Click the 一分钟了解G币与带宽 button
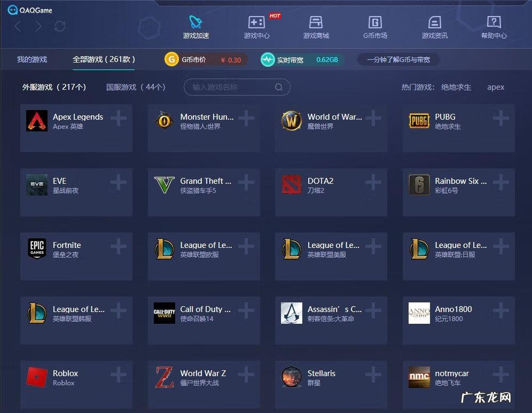532x413 pixels. pos(398,60)
